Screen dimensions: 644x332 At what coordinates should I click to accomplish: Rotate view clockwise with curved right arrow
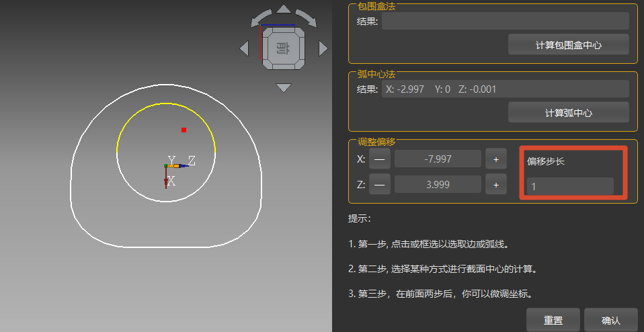pyautogui.click(x=306, y=18)
